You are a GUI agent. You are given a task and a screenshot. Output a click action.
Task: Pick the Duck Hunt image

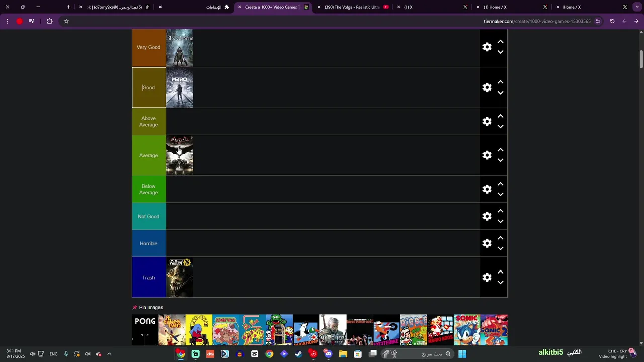[x=306, y=330]
